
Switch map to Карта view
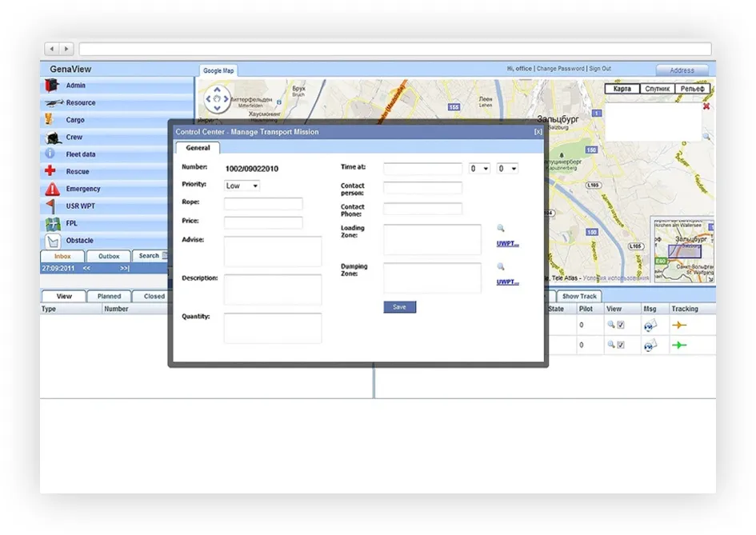click(622, 89)
